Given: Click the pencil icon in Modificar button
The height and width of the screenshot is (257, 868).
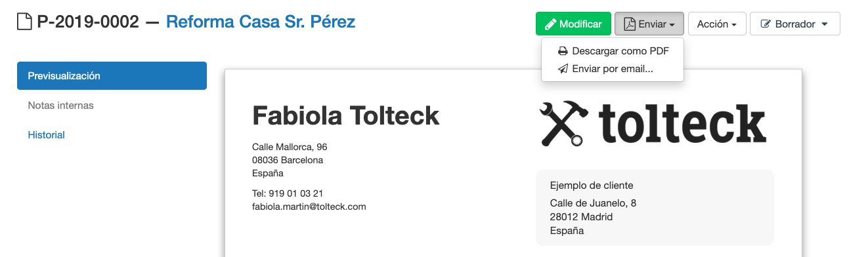Looking at the screenshot, I should point(550,24).
